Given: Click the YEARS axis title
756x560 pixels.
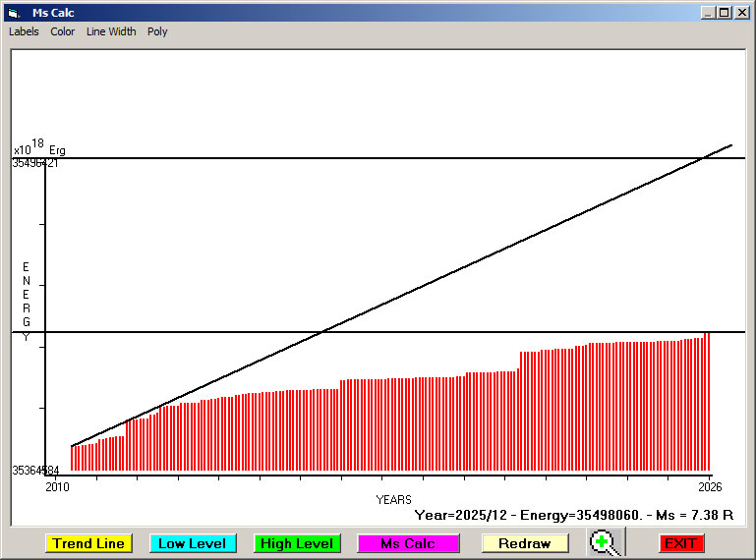Looking at the screenshot, I should click(393, 500).
